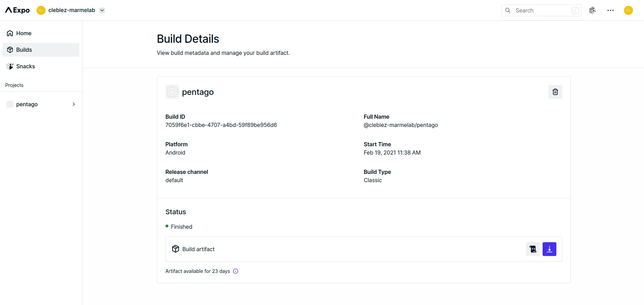The height and width of the screenshot is (305, 644).
Task: Select Builds in the sidebar
Action: (24, 50)
